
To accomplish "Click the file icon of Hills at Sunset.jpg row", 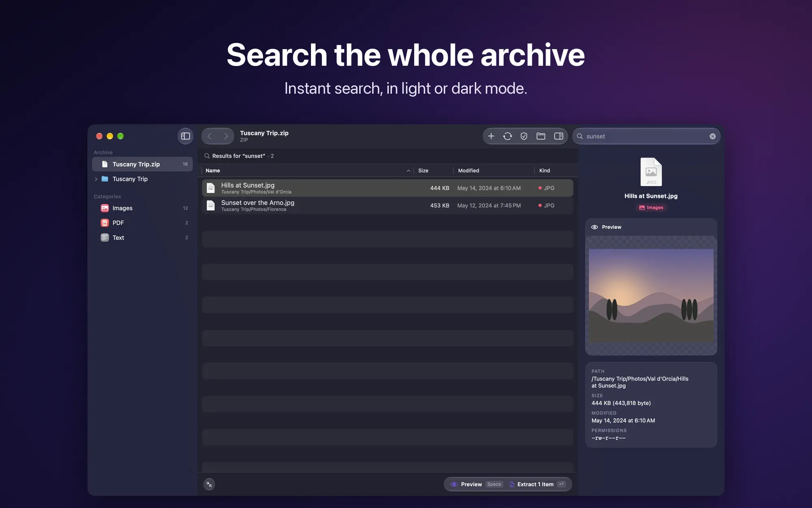I will 211,188.
